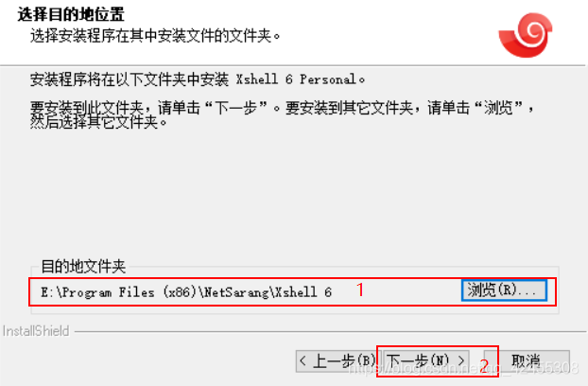Cancel the installation with 取消
This screenshot has height=386, width=588.
coord(527,361)
